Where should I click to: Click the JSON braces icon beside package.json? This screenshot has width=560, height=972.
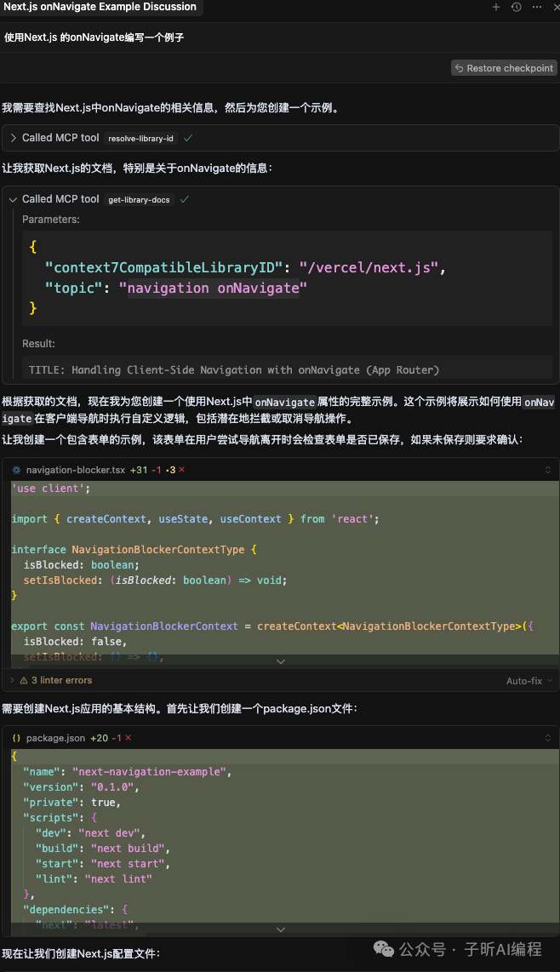click(x=16, y=738)
